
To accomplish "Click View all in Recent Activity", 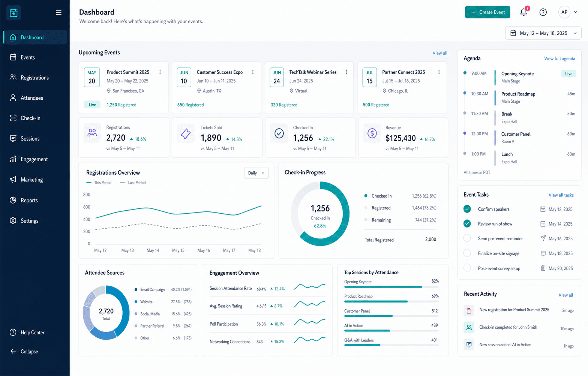I will 566,295.
